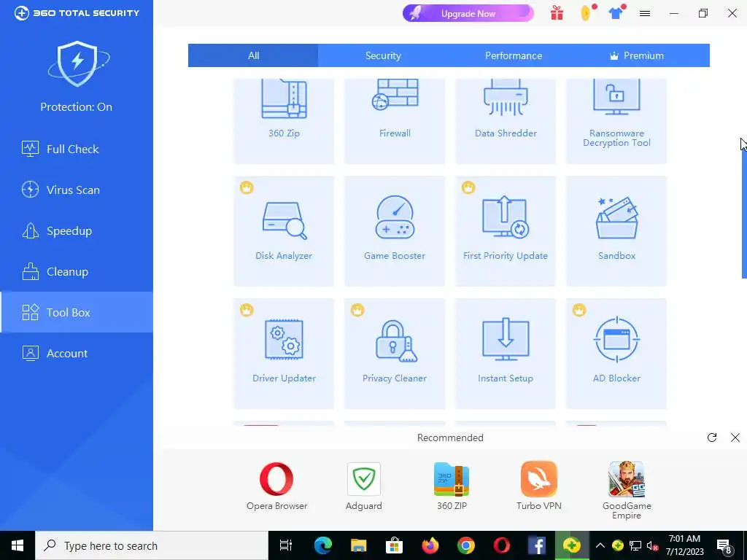The height and width of the screenshot is (560, 747).
Task: Open GoodGame Empire recommendation
Action: (x=627, y=491)
